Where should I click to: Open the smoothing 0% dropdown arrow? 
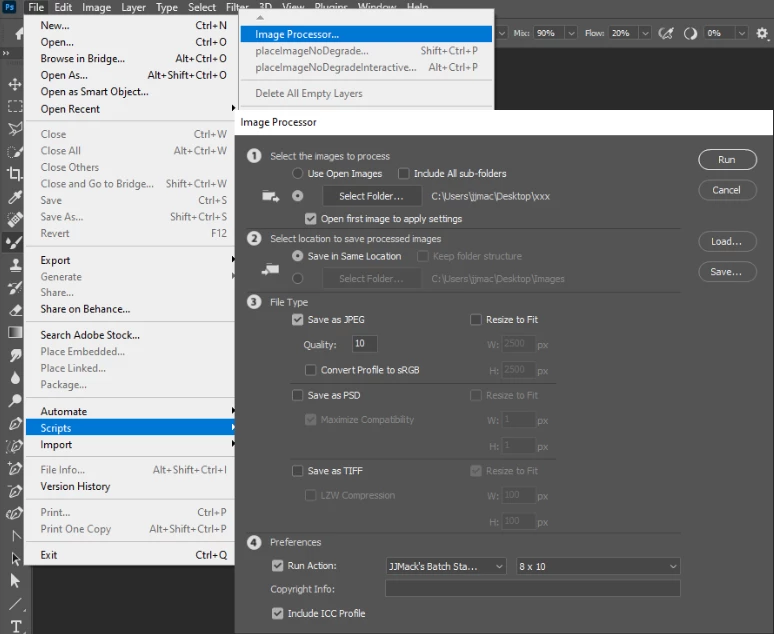741,33
